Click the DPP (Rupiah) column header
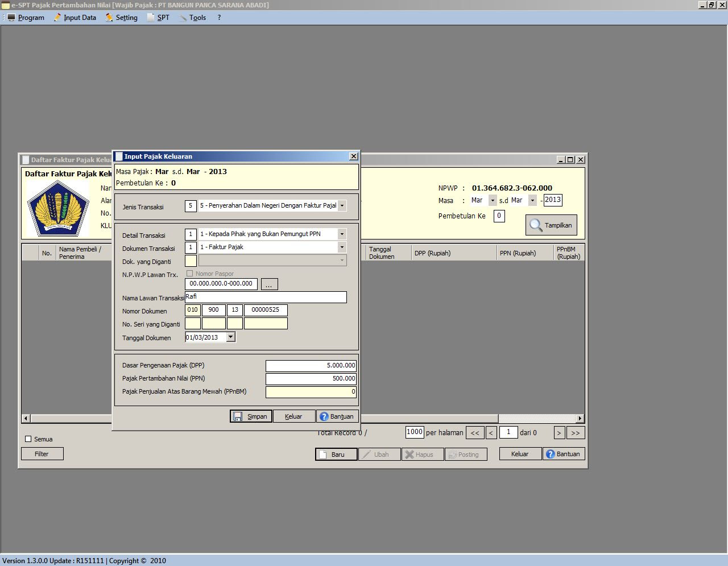Image resolution: width=728 pixels, height=566 pixels. tap(454, 253)
